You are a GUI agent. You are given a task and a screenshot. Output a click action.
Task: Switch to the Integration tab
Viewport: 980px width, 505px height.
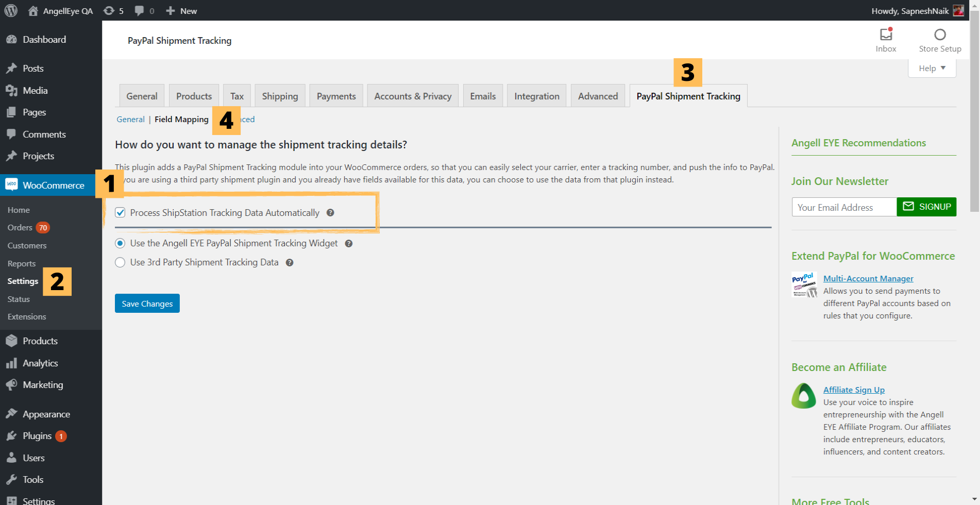537,96
